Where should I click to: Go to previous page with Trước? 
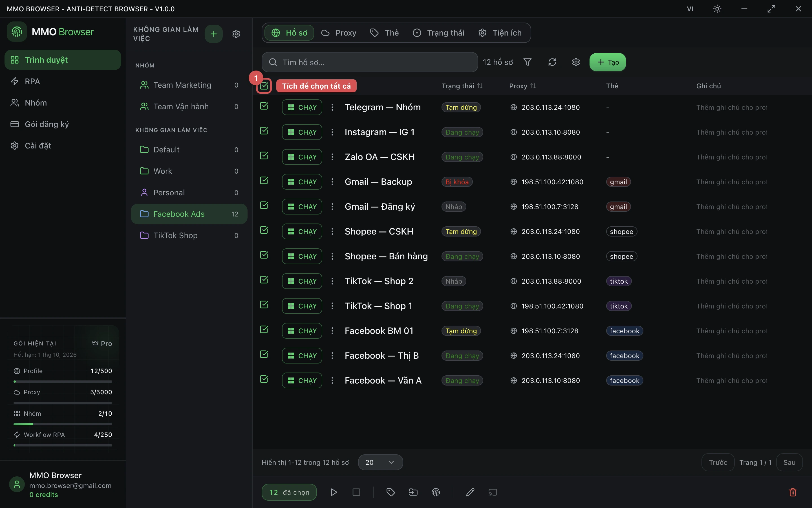click(718, 462)
